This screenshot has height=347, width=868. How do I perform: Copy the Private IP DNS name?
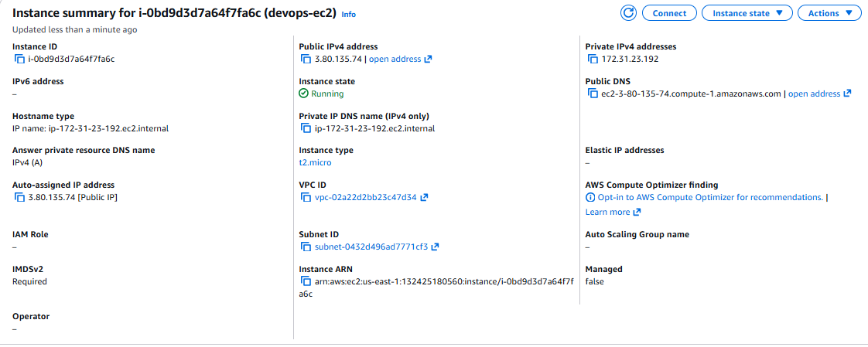tap(306, 128)
